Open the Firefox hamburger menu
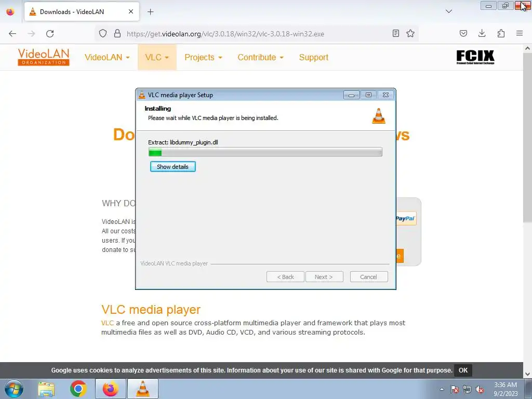This screenshot has height=399, width=532. click(x=520, y=33)
